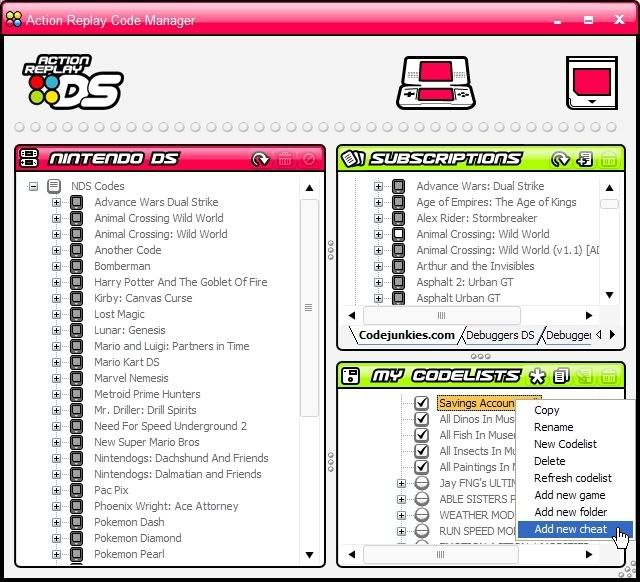
Task: Click the papers icon beside the Subscriptions title
Action: coord(353,158)
